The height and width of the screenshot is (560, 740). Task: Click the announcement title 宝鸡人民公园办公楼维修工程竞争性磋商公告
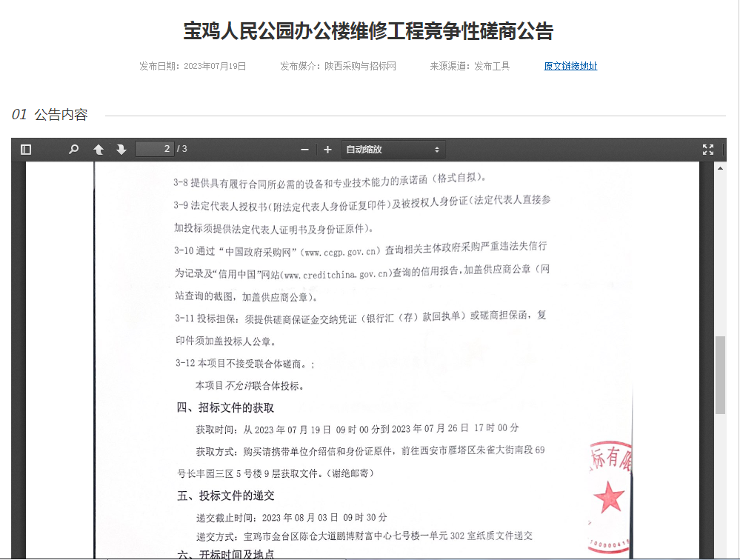368,31
